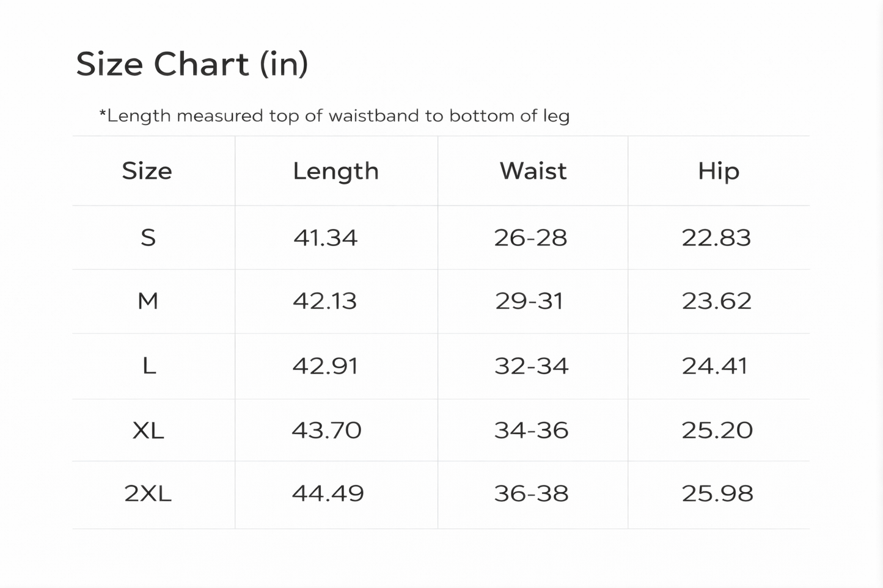883x588 pixels.
Task: Select the Size column header
Action: [147, 171]
